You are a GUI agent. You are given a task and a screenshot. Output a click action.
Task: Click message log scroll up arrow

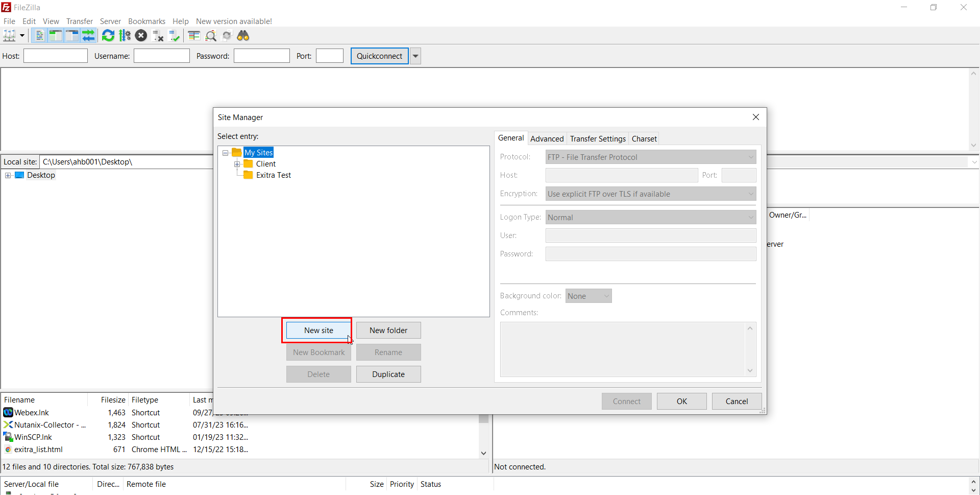[x=974, y=74]
